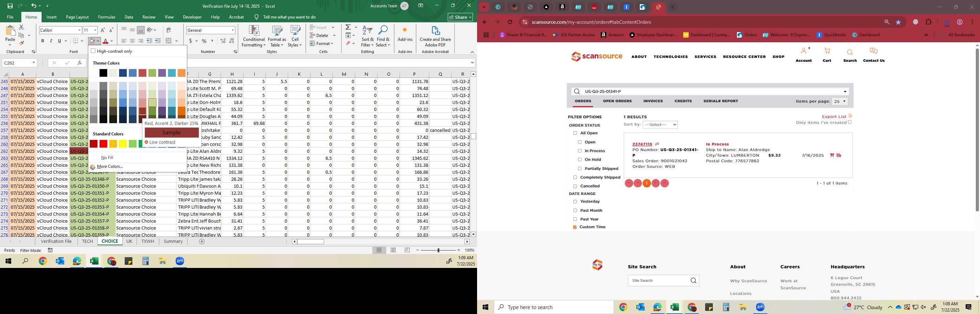Viewport: 980px width, 314px height.
Task: Click the Increase Indent icon
Action: click(158, 41)
